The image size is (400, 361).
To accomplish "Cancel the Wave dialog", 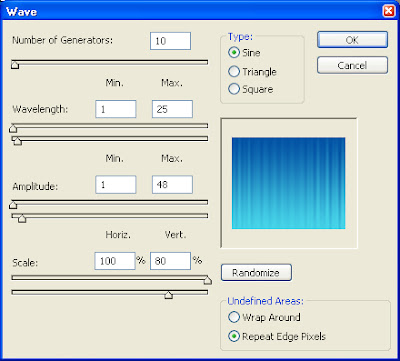I will (352, 65).
